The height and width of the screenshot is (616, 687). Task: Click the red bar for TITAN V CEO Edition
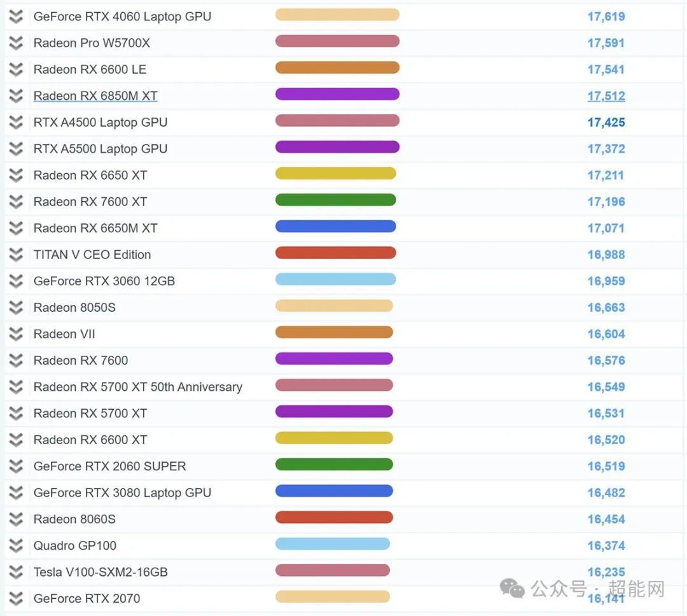(336, 253)
